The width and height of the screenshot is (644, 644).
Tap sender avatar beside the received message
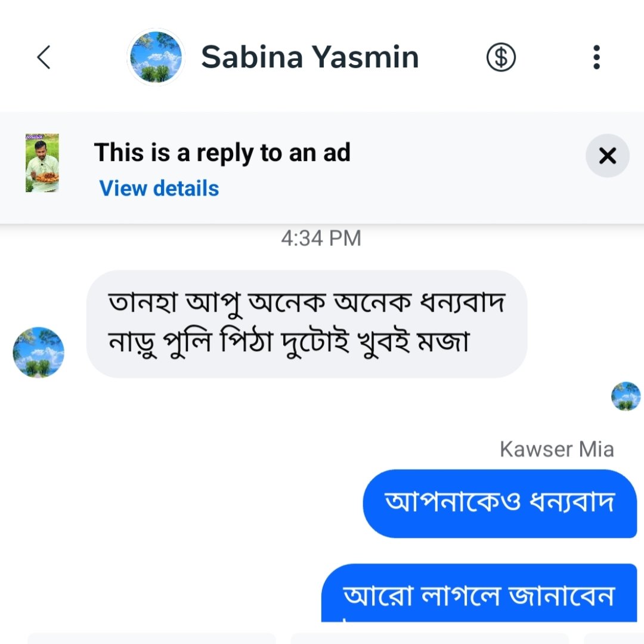(39, 352)
